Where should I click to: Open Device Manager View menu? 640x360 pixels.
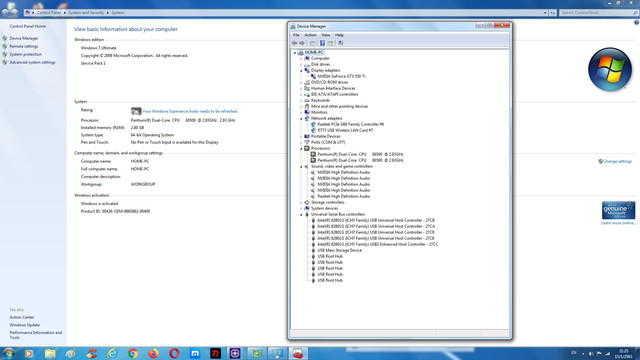[325, 35]
